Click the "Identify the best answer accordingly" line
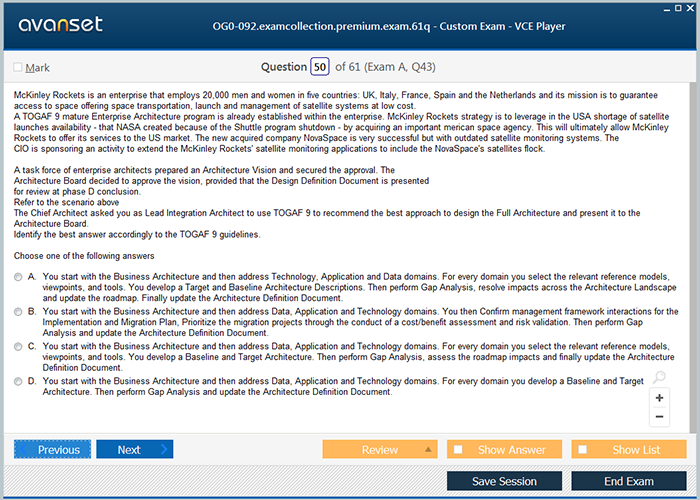Viewport: 700px width, 500px height. tap(137, 234)
